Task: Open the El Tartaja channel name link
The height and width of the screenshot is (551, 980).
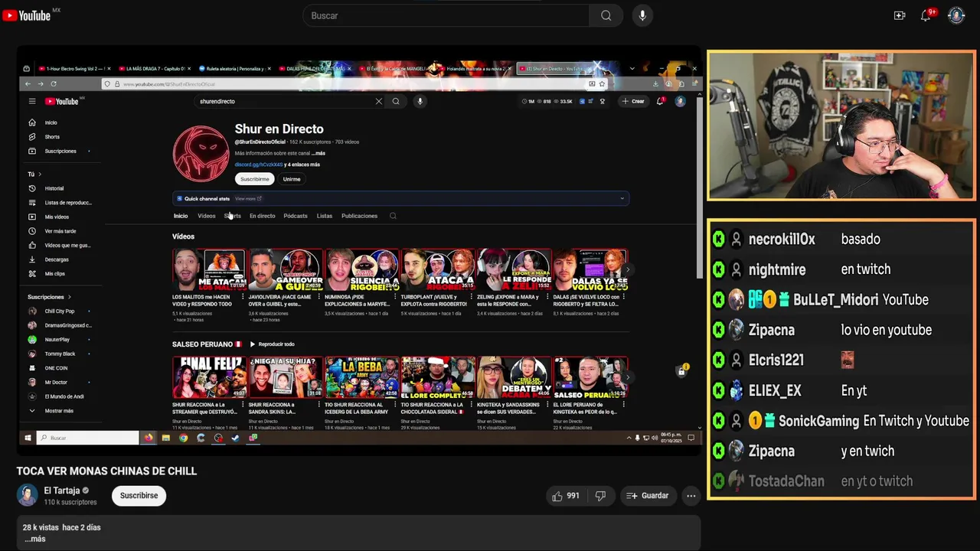Action: click(62, 491)
